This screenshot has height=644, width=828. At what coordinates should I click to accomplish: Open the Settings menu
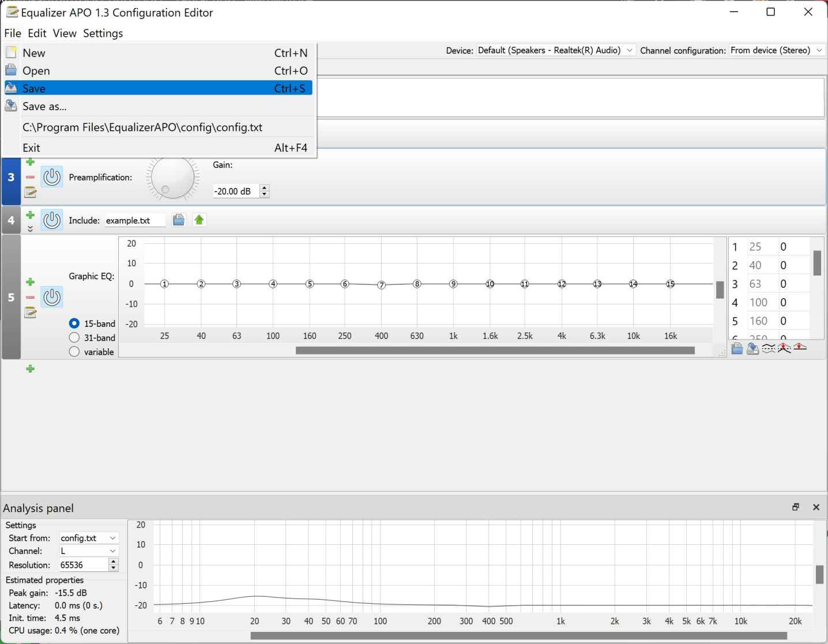(103, 33)
